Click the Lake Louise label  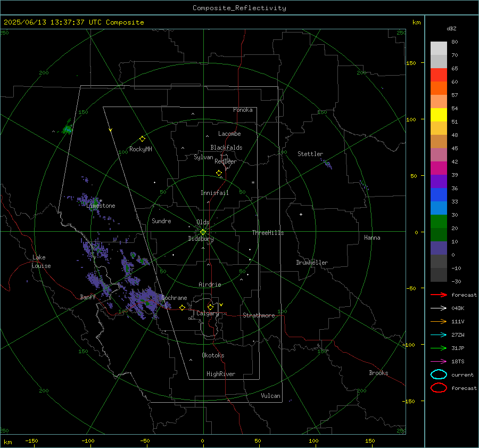pos(41,262)
